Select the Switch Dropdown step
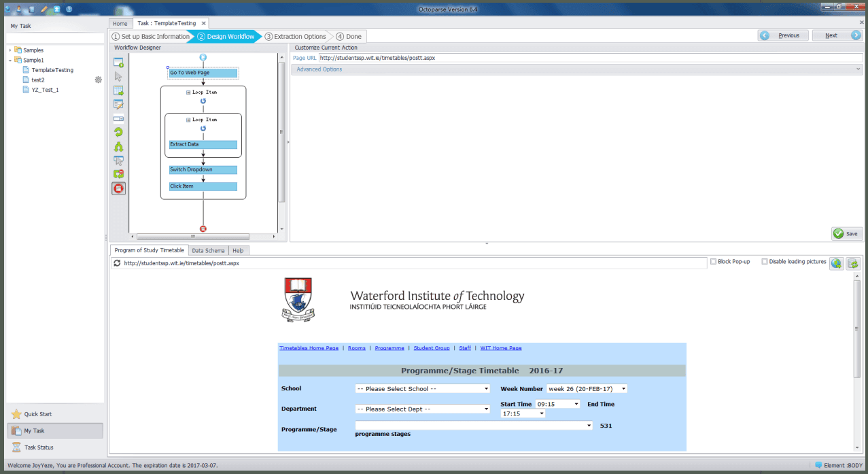This screenshot has width=868, height=474. click(x=203, y=170)
